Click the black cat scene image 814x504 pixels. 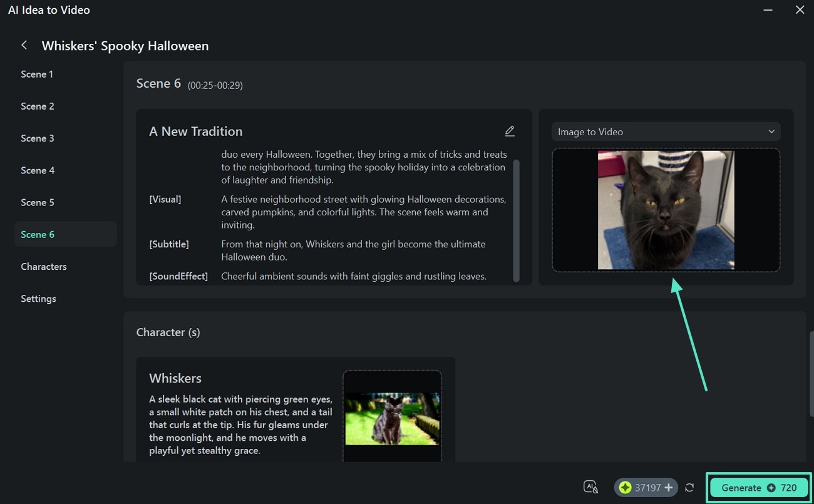[x=666, y=210]
